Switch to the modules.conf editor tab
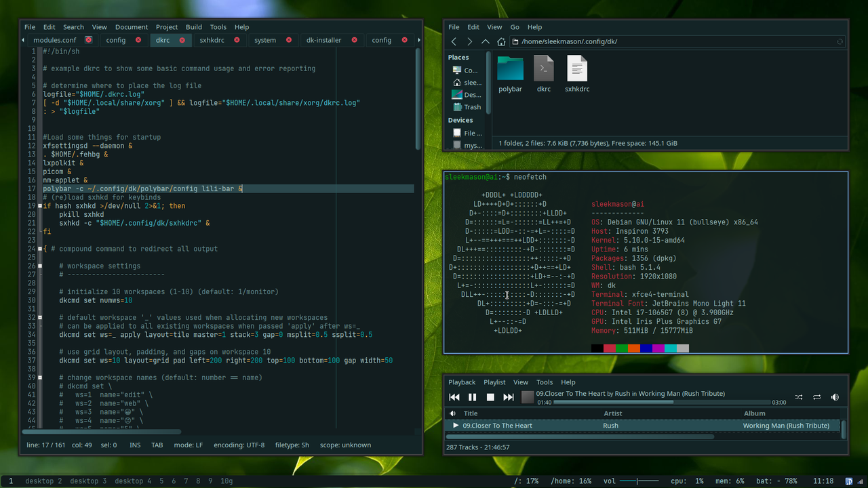This screenshot has width=868, height=488. coord(55,40)
